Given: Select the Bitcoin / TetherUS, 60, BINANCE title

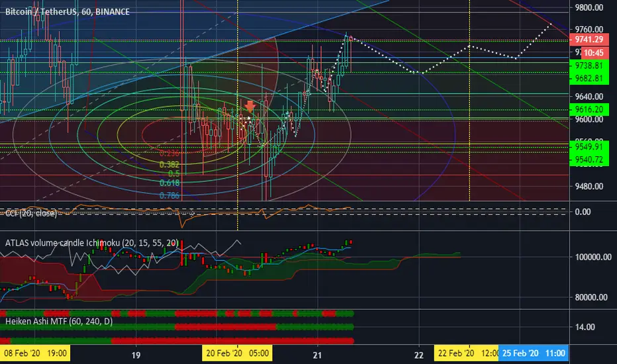Looking at the screenshot, I should coord(68,12).
